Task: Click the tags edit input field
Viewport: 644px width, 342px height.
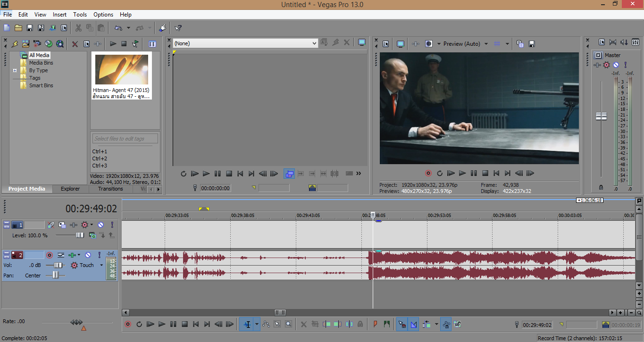Action: pos(125,139)
